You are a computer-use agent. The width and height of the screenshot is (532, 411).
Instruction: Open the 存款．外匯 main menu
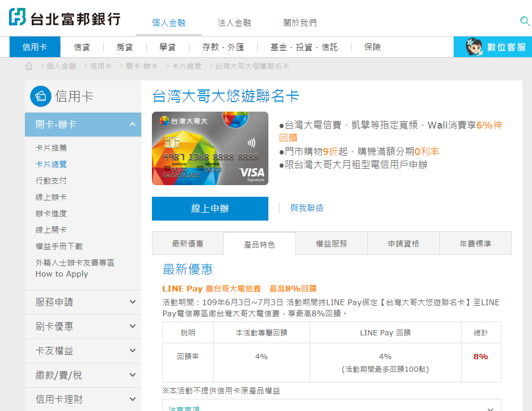223,47
